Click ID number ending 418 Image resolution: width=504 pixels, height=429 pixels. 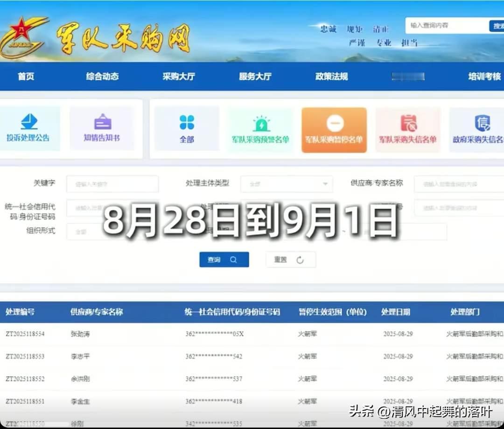[214, 401]
